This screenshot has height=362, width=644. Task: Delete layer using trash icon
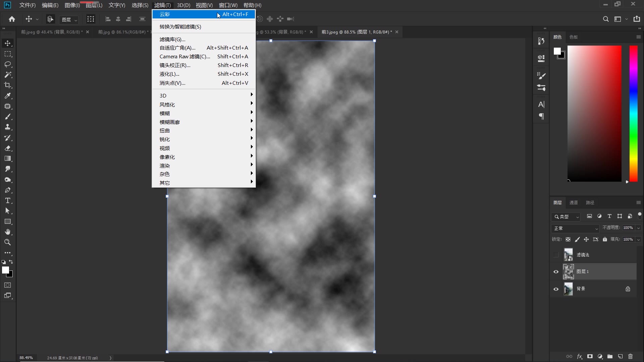coord(631,356)
